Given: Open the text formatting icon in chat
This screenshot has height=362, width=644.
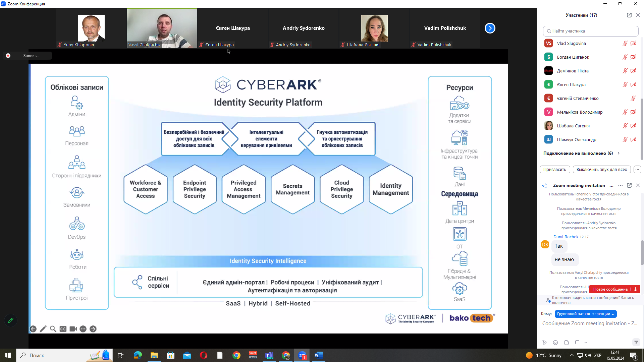Looking at the screenshot, I should click(x=544, y=343).
